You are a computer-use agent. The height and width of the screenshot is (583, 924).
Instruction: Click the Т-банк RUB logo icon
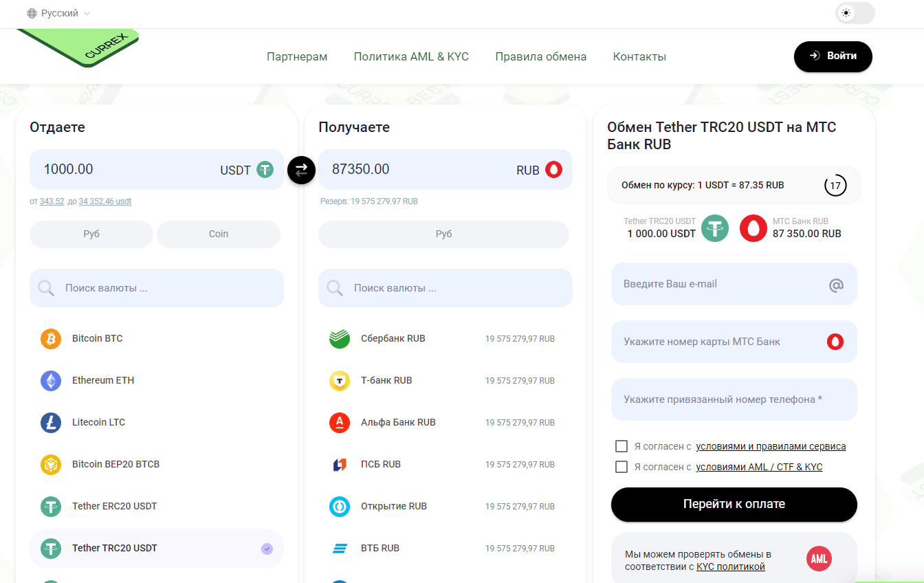340,380
